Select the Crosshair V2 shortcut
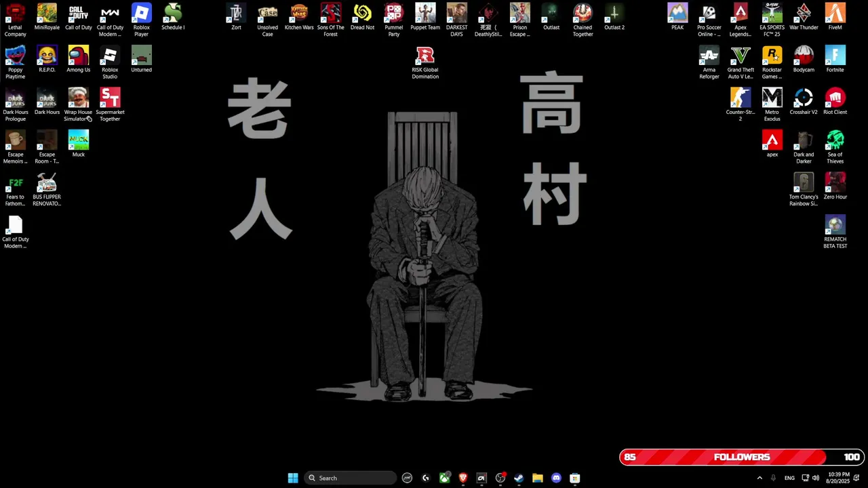This screenshot has width=868, height=488. click(804, 102)
